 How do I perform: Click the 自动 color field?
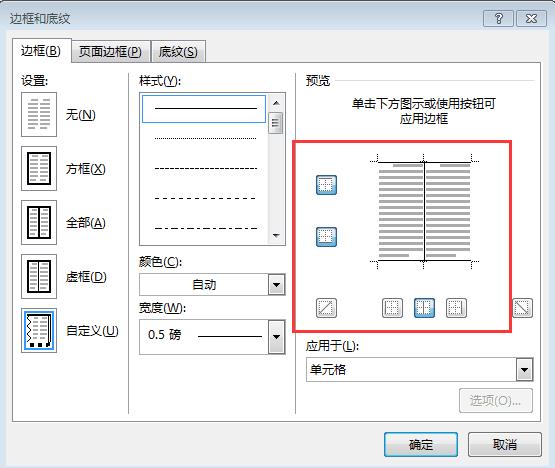204,284
